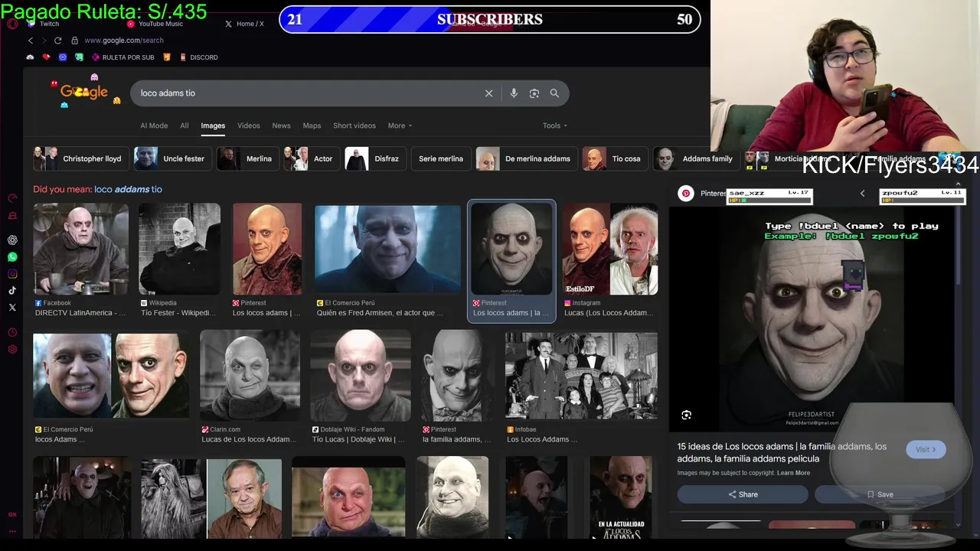The width and height of the screenshot is (980, 551).
Task: Click the preview title '15 ideas de Los locos adams'
Action: click(782, 452)
